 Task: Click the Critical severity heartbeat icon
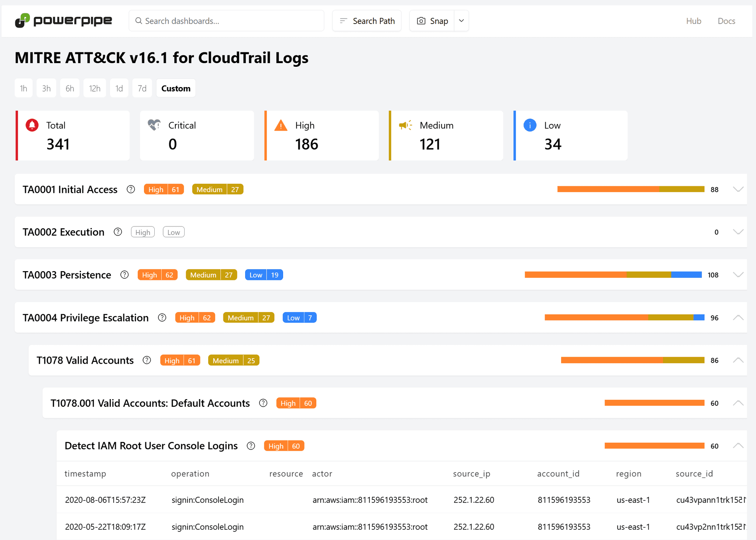[x=154, y=125]
